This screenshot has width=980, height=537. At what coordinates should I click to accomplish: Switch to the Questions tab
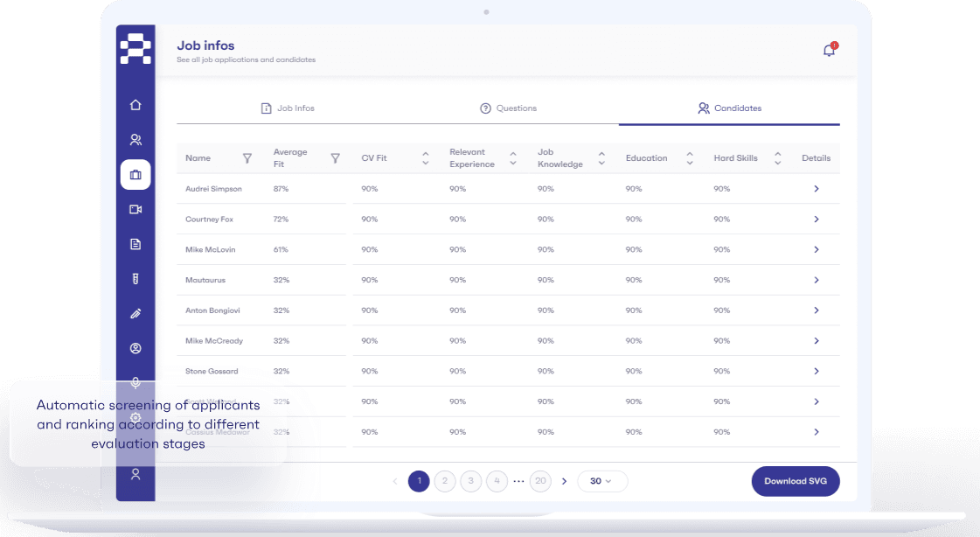coord(508,108)
